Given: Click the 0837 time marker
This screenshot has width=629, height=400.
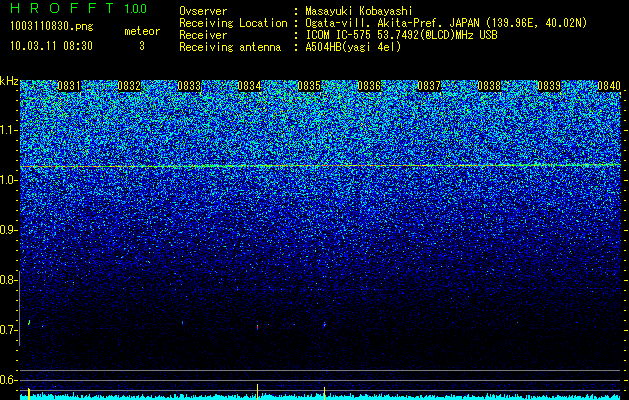Looking at the screenshot, I should pyautogui.click(x=429, y=86).
